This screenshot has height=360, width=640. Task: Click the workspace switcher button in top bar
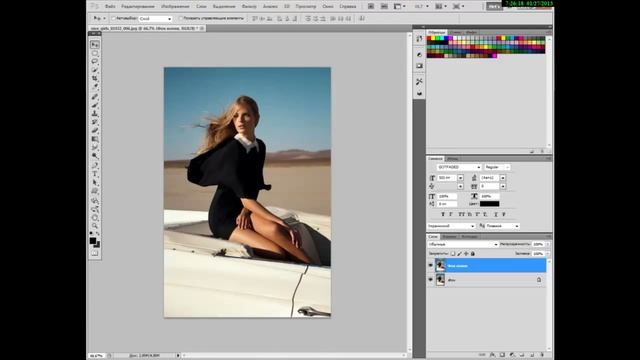(x=494, y=7)
